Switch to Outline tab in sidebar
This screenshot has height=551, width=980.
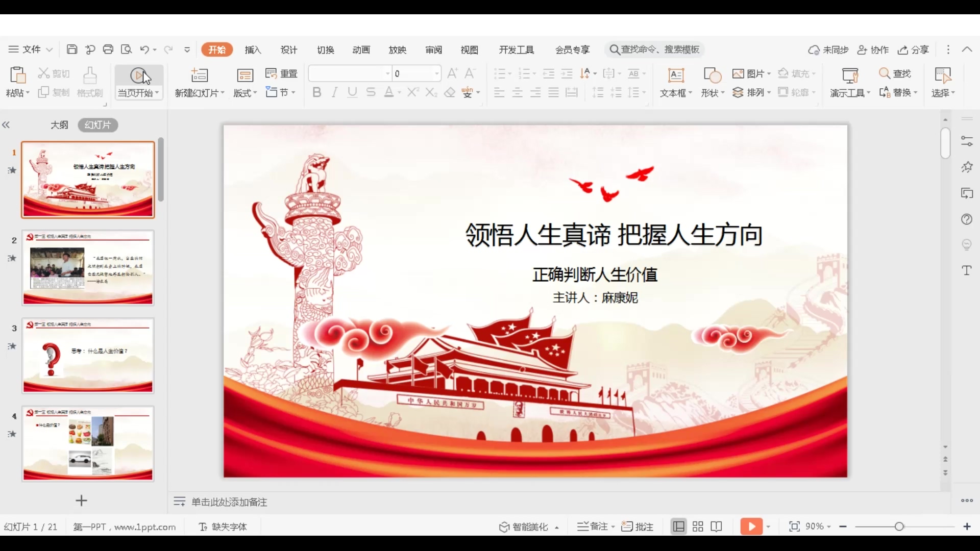[59, 125]
